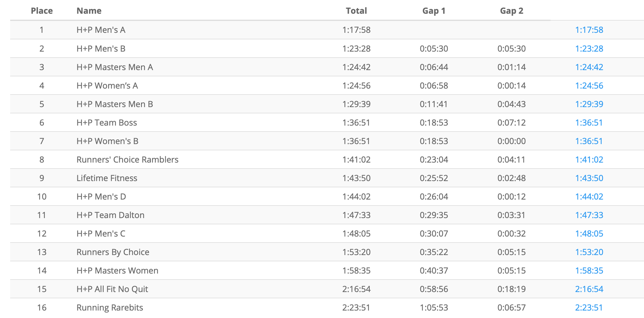Open the 1:53:20 blue link

click(x=589, y=252)
